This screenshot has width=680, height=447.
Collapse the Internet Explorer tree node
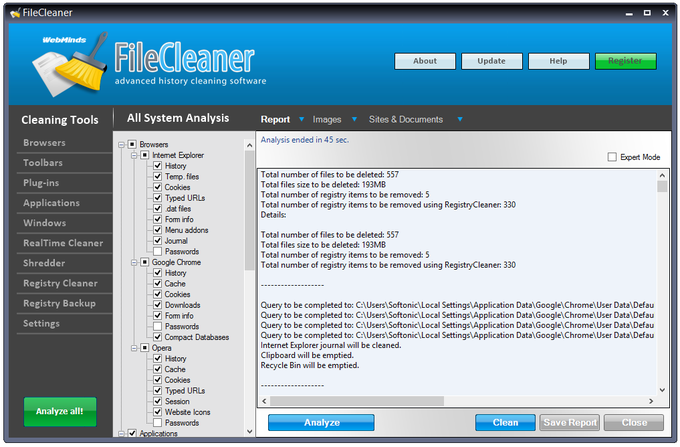coord(134,155)
